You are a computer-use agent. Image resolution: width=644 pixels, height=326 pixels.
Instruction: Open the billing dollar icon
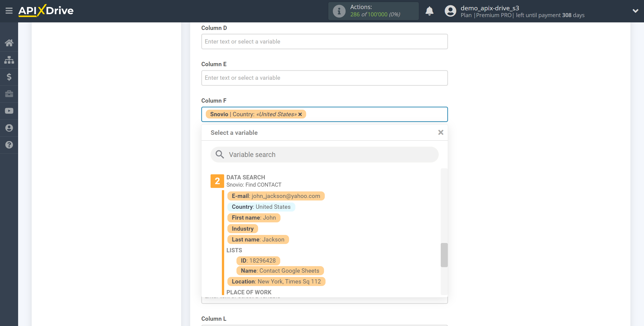9,77
